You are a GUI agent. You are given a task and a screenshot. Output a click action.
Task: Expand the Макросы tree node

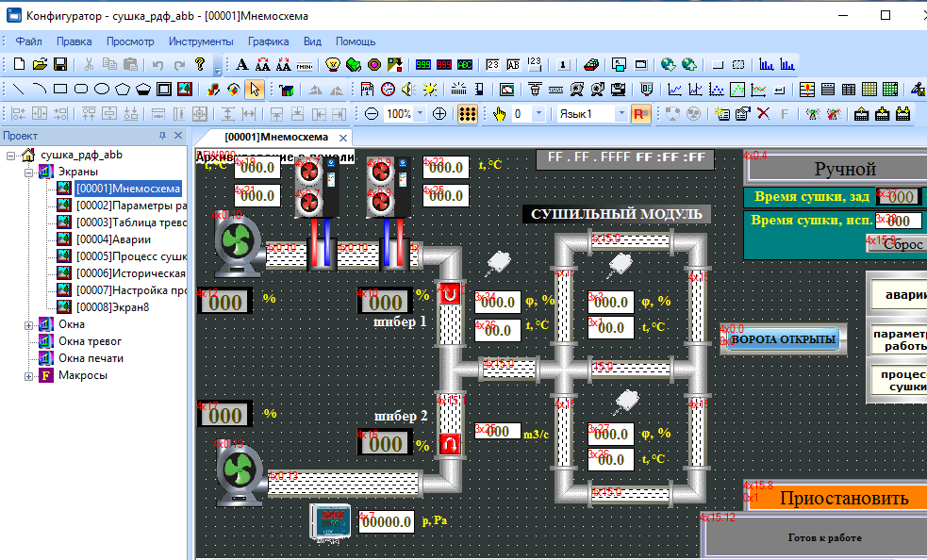coord(28,375)
